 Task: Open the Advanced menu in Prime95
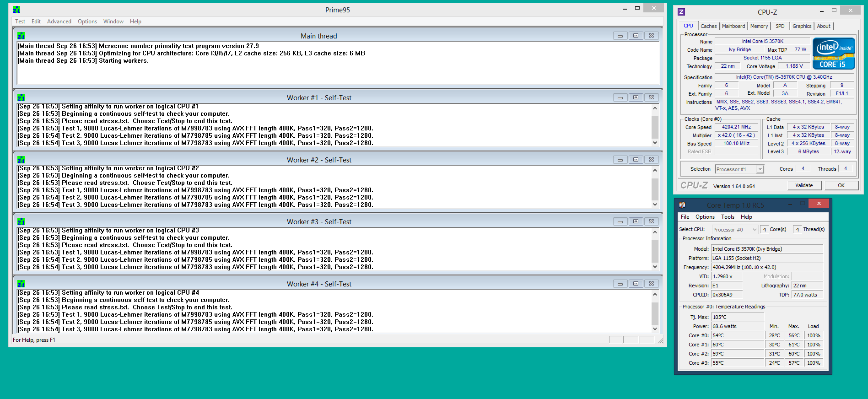pos(59,22)
